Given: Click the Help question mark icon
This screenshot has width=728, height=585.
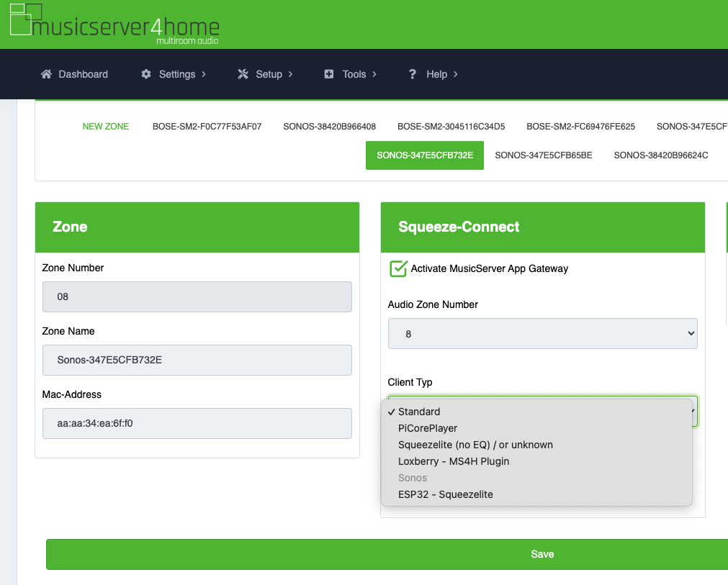Looking at the screenshot, I should tap(413, 74).
